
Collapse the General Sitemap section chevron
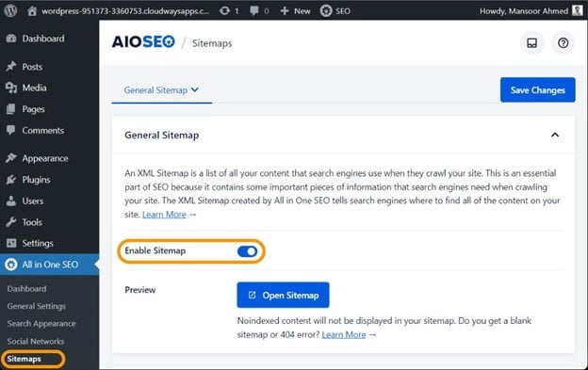555,135
